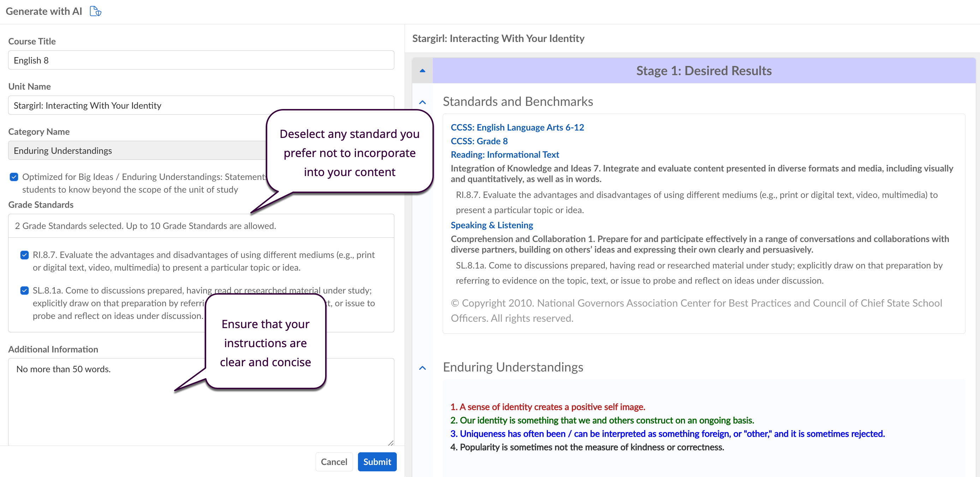Viewport: 980px width, 477px height.
Task: Open the Reading: Informational Text link
Action: [504, 155]
